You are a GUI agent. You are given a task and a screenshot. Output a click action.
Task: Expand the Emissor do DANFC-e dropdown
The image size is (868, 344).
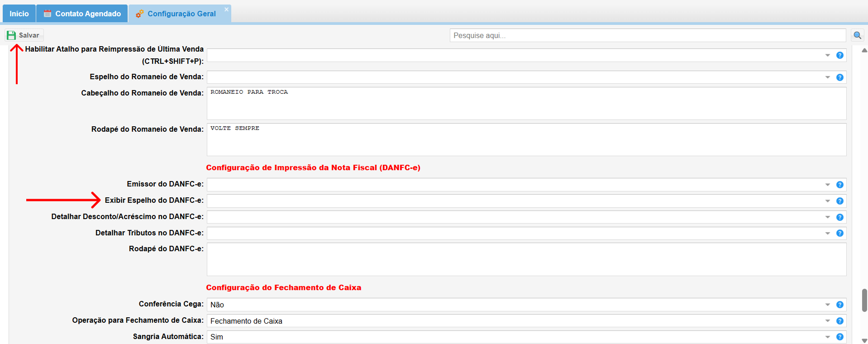click(827, 185)
